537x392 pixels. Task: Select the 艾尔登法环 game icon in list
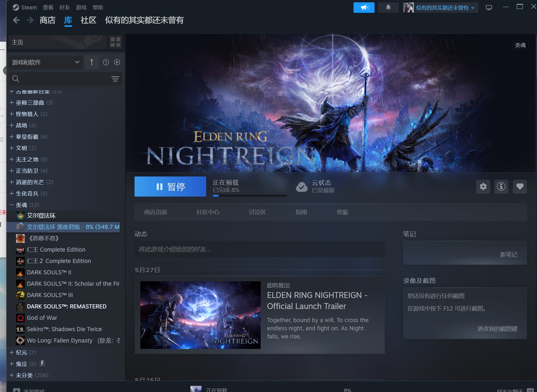[x=20, y=216]
